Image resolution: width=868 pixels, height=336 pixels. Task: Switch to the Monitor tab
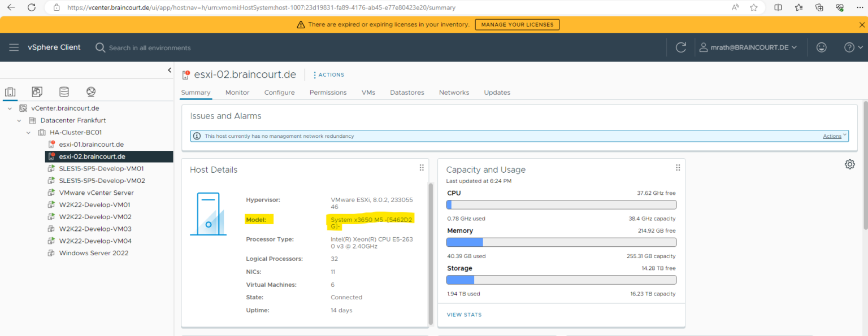pyautogui.click(x=237, y=93)
